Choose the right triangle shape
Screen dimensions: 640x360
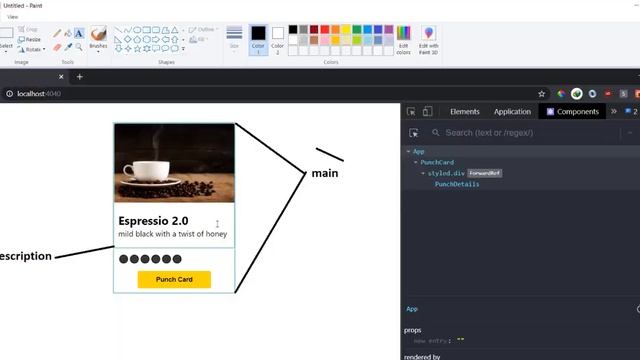(x=118, y=40)
